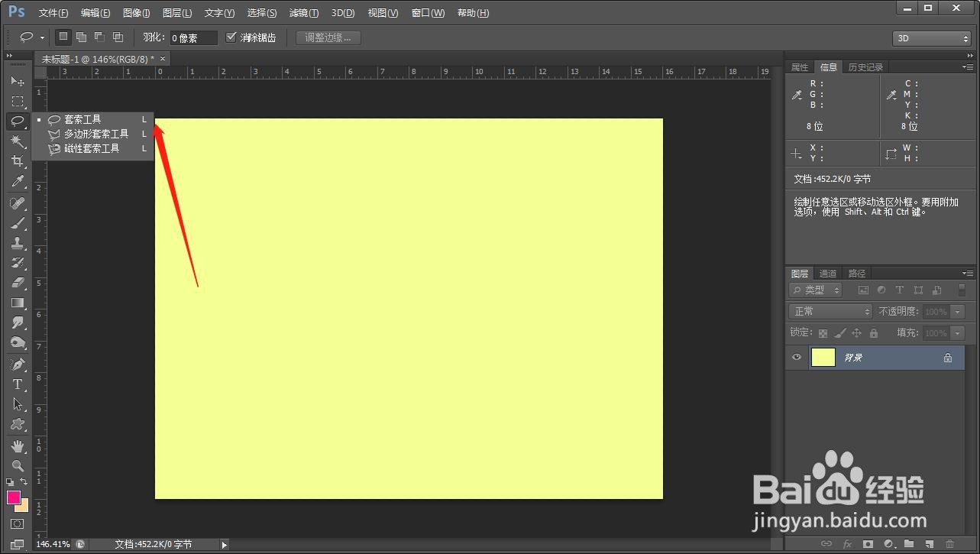Switch layer filtering on/off
The image size is (980, 554).
click(x=962, y=290)
